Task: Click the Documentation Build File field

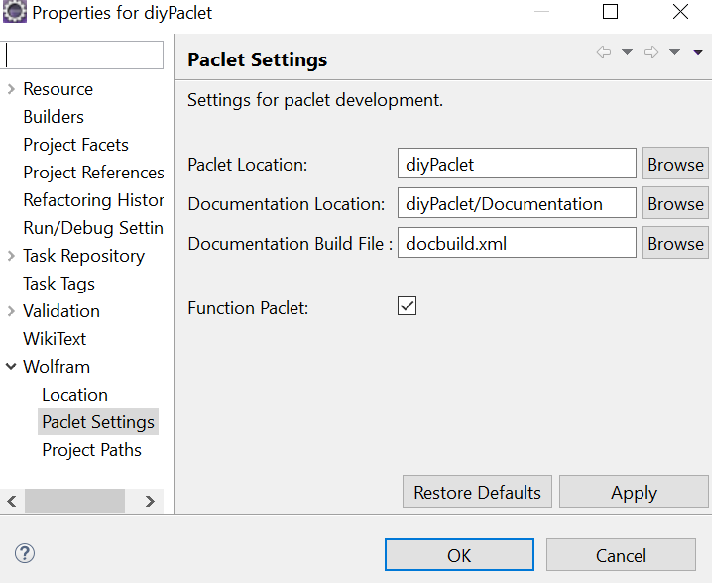Action: 517,243
